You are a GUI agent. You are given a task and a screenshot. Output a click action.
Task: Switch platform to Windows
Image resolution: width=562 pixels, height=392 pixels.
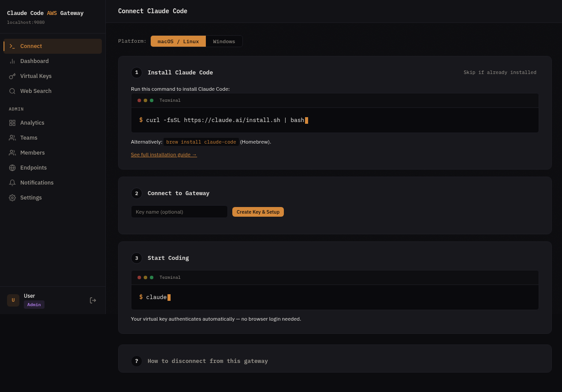(224, 41)
